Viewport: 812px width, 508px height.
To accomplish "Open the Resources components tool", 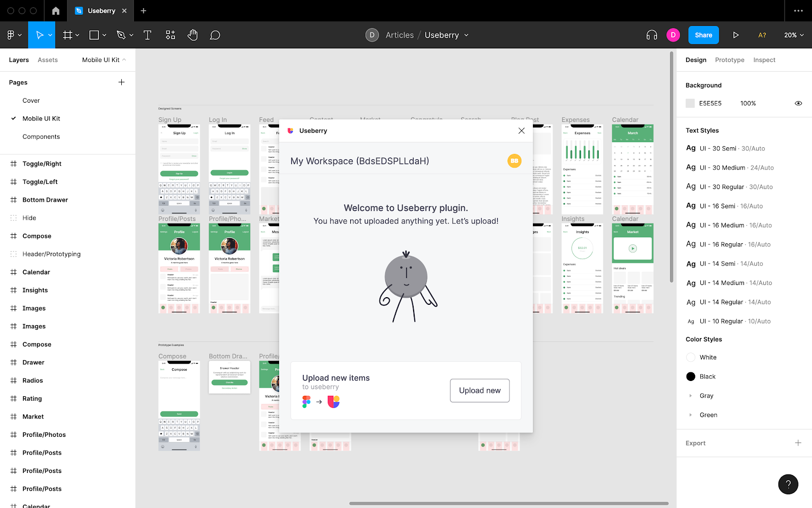I will pyautogui.click(x=171, y=35).
